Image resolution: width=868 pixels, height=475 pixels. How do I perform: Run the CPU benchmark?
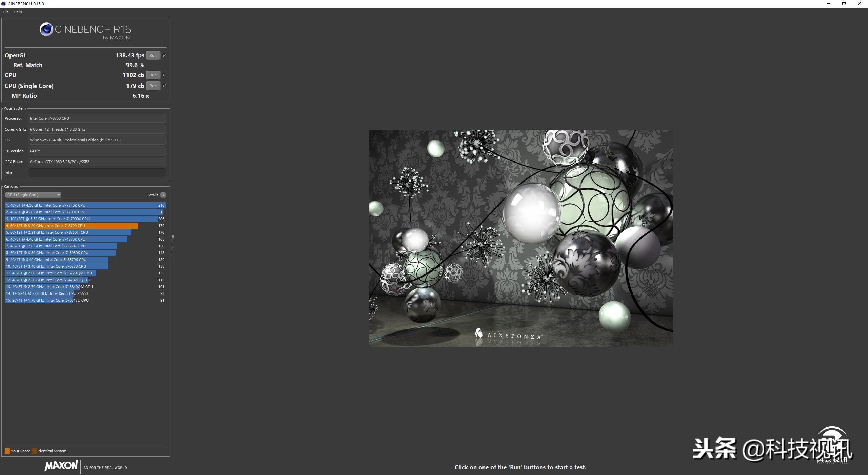(x=153, y=75)
